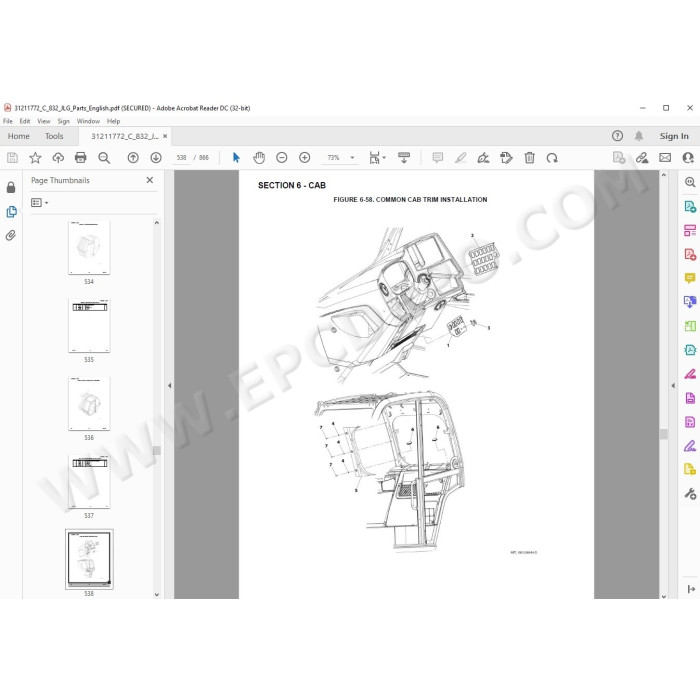Go to previous page arrow
Image resolution: width=700 pixels, height=700 pixels.
pyautogui.click(x=133, y=158)
